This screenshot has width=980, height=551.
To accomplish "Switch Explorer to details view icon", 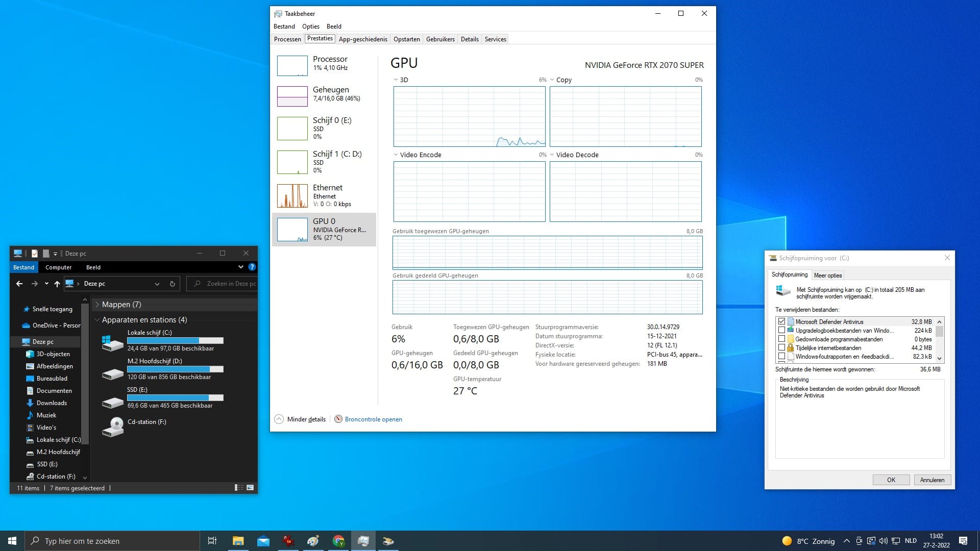I will [238, 488].
